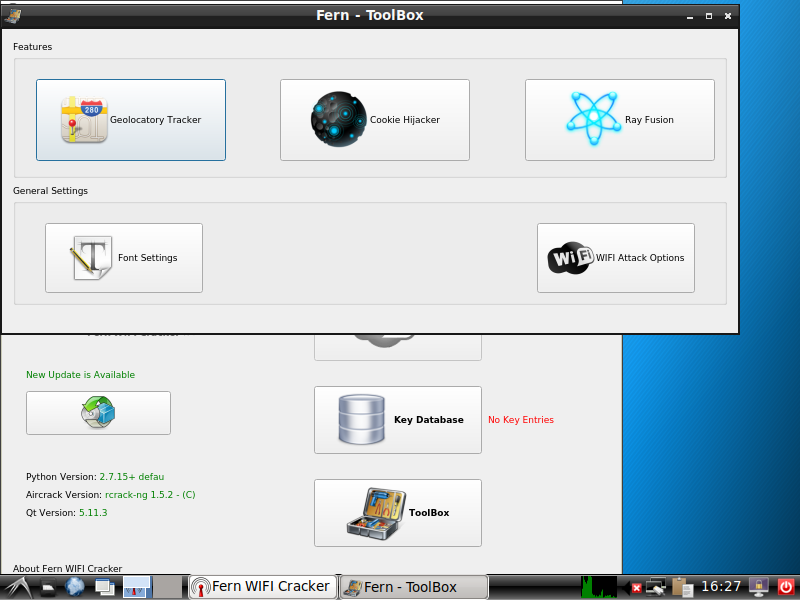
Task: Click the CPU usage monitor graph
Action: [600, 587]
